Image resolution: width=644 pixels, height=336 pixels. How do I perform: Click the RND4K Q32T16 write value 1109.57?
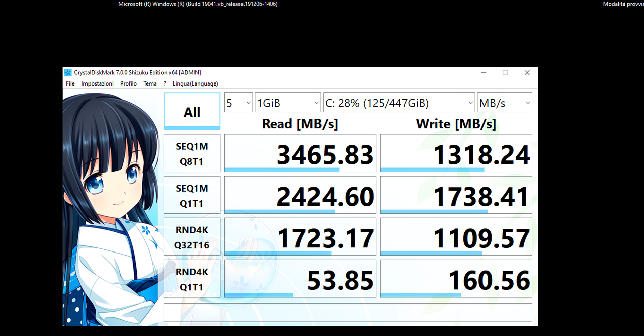pos(456,236)
